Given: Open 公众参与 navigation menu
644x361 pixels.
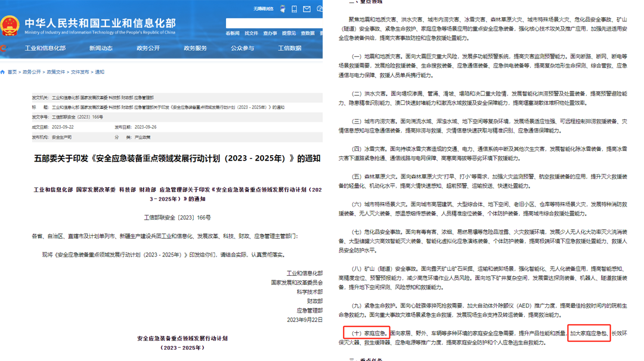Looking at the screenshot, I should click(x=242, y=48).
